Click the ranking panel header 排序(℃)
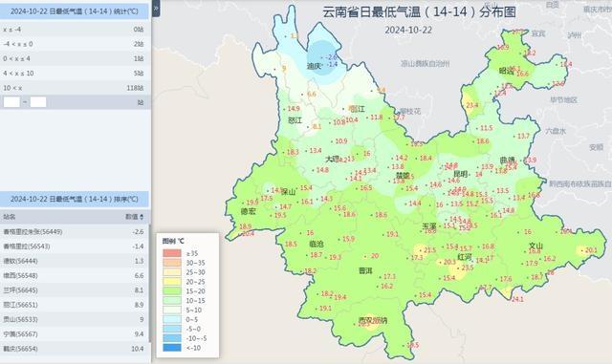 click(x=75, y=199)
